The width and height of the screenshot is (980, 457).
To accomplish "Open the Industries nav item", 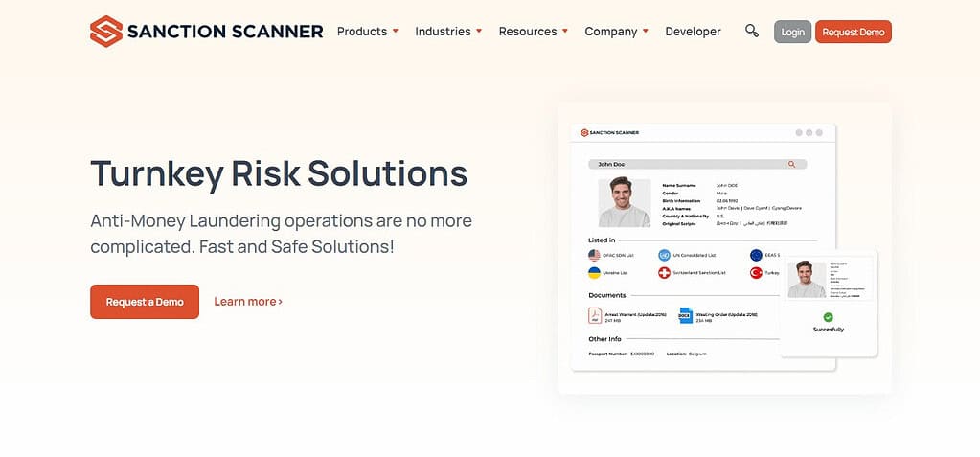I will (x=444, y=32).
